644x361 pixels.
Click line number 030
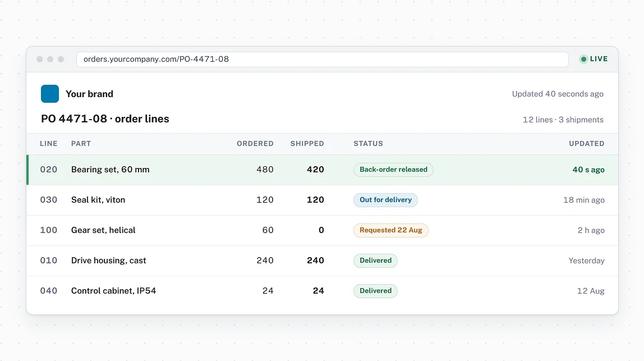(x=48, y=200)
